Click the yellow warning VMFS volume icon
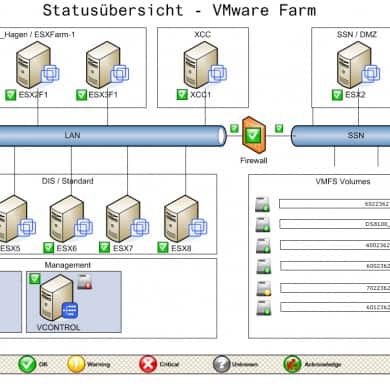This screenshot has height=390, width=390. point(263,289)
